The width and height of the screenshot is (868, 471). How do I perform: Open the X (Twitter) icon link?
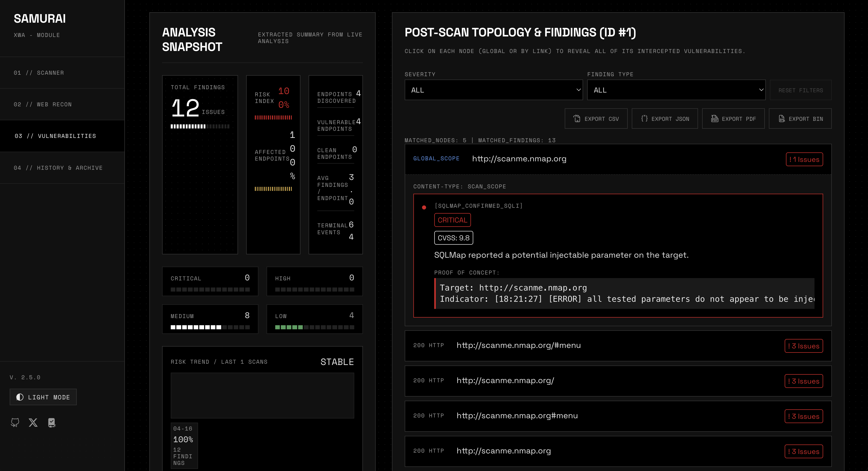(x=33, y=423)
